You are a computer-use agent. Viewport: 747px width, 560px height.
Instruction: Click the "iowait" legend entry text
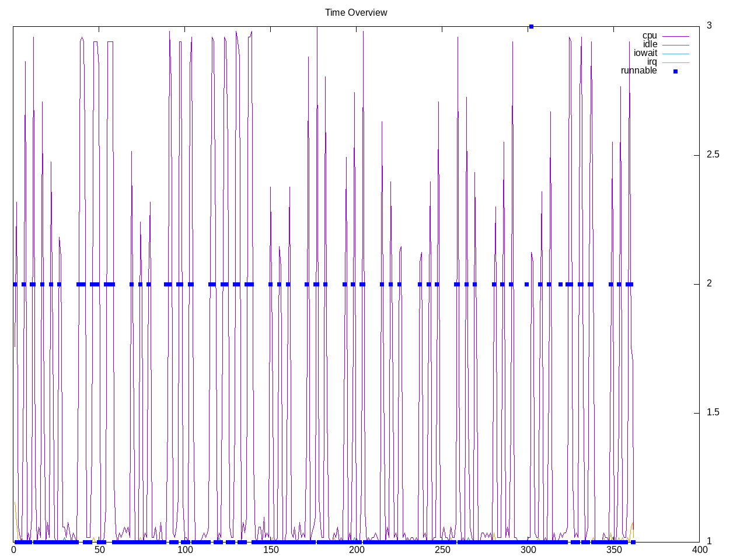click(x=645, y=53)
